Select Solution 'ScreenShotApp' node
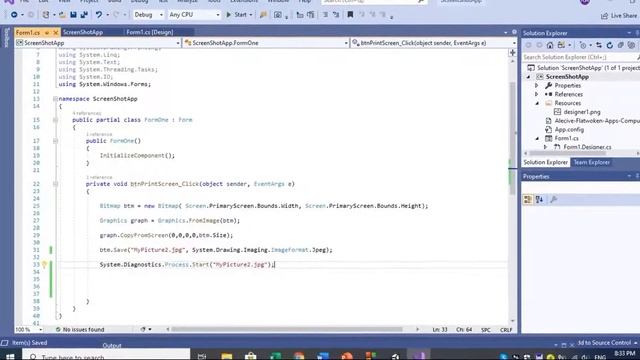The width and height of the screenshot is (640, 360). [x=584, y=68]
